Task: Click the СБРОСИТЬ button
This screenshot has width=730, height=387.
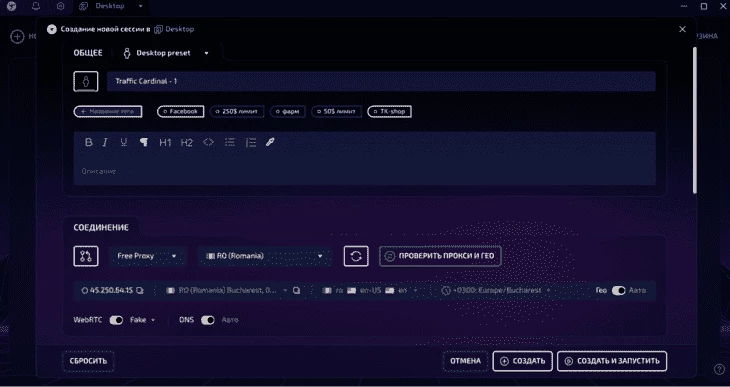Action: tap(88, 361)
